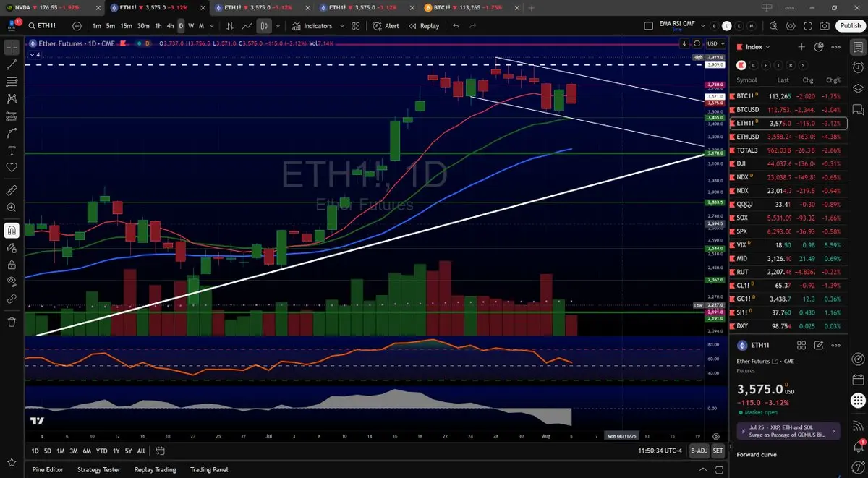
Task: Open a new tab with plus
Action: coord(532,7)
